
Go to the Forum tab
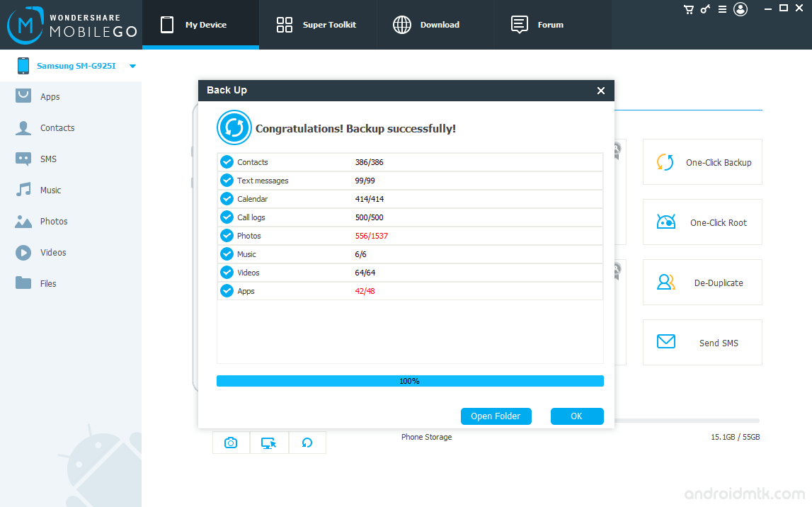(x=553, y=25)
